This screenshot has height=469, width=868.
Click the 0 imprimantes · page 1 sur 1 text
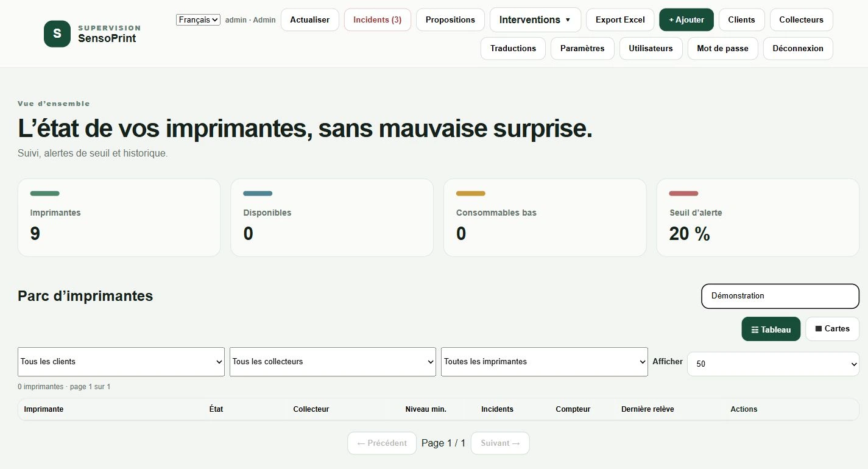point(64,387)
